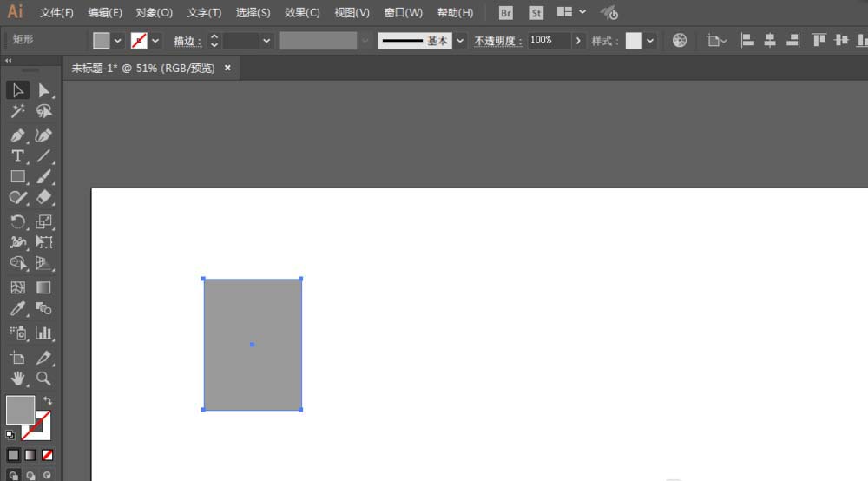Image resolution: width=868 pixels, height=481 pixels.
Task: Open the stroke color dropdown arrow
Action: (x=155, y=41)
